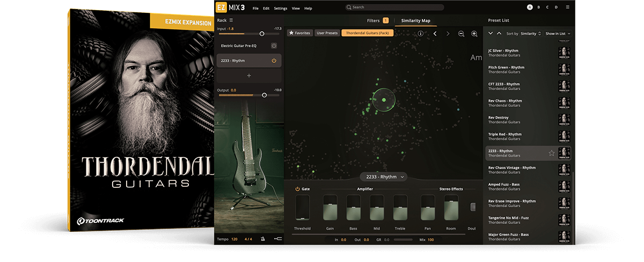Adjust the Room stereo effect fader
This screenshot has height=262, width=644.
pyautogui.click(x=451, y=208)
